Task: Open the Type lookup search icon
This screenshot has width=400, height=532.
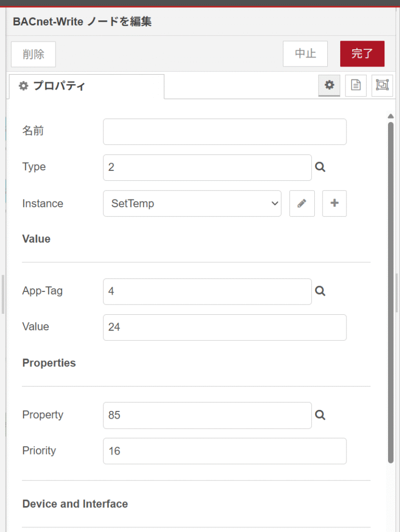Action: (320, 167)
